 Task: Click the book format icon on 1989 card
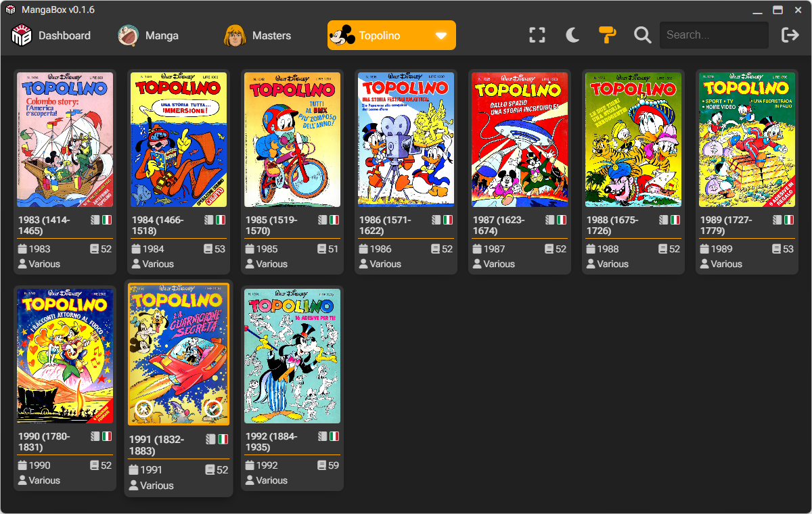(x=777, y=220)
